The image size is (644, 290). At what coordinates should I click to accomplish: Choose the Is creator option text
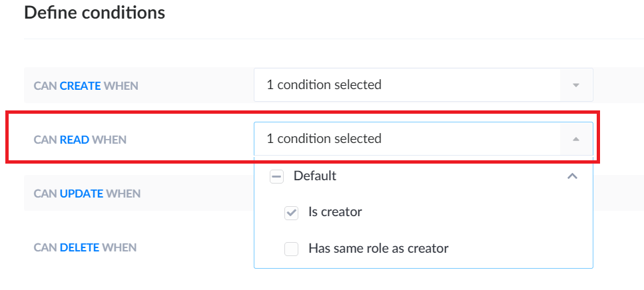pos(335,213)
